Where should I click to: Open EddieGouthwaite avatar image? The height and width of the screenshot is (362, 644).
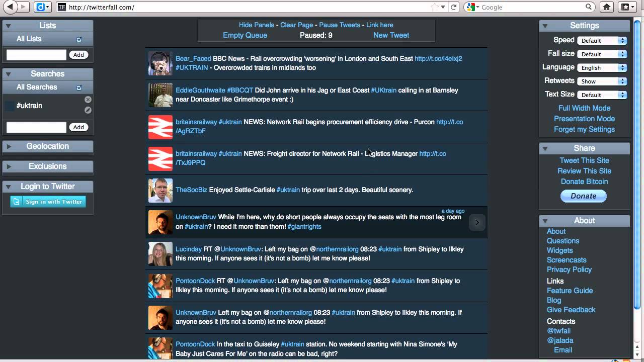tap(160, 95)
